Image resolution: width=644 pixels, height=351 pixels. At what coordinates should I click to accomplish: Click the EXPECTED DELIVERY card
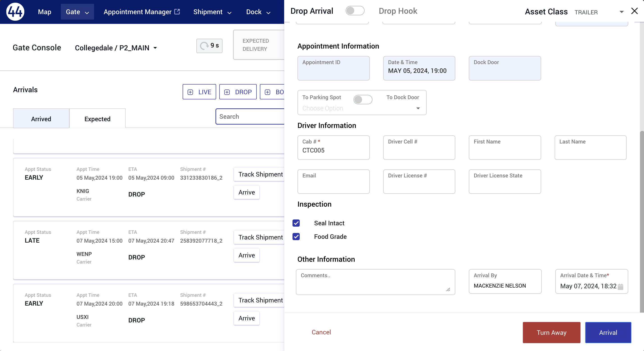click(259, 45)
